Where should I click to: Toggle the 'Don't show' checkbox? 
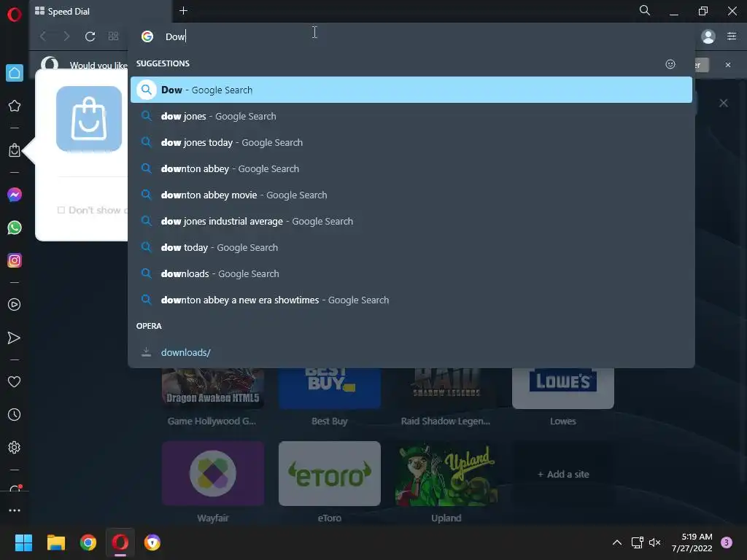point(61,210)
